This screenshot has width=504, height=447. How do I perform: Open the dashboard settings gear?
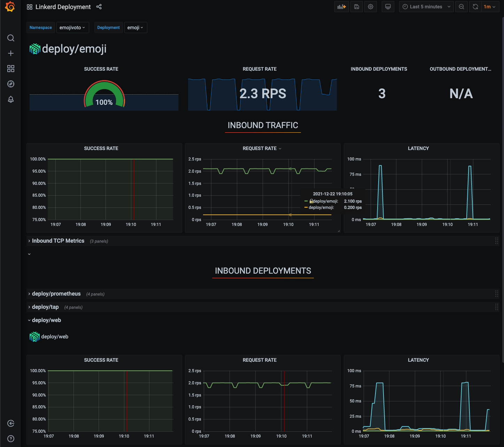pyautogui.click(x=371, y=7)
